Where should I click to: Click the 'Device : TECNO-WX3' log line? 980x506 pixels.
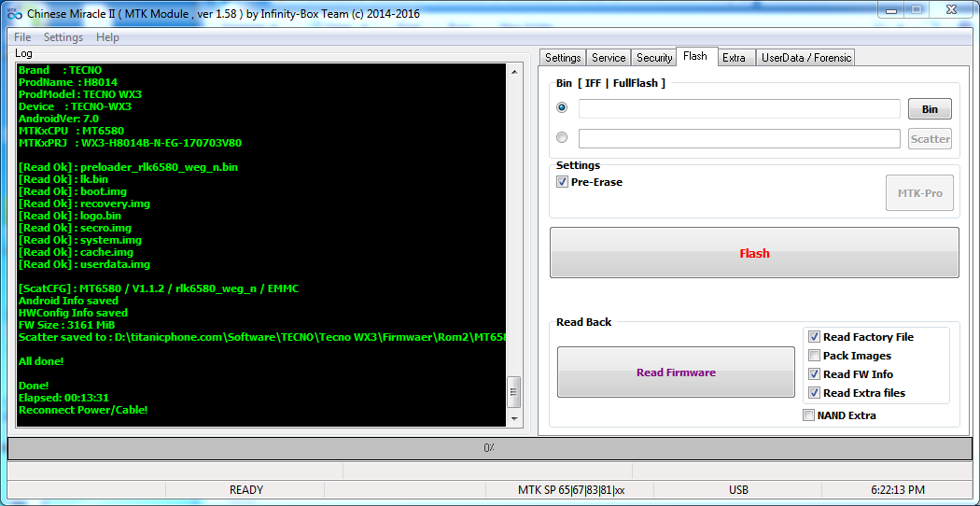(x=75, y=106)
